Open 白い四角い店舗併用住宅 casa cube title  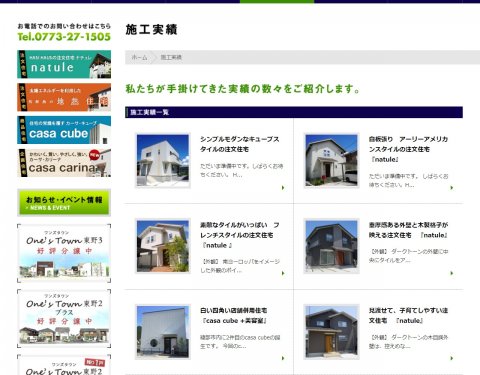[234, 315]
